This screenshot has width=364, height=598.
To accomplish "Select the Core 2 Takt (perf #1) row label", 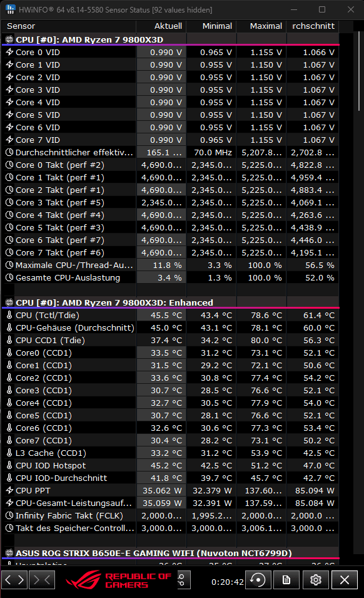I will (60, 190).
